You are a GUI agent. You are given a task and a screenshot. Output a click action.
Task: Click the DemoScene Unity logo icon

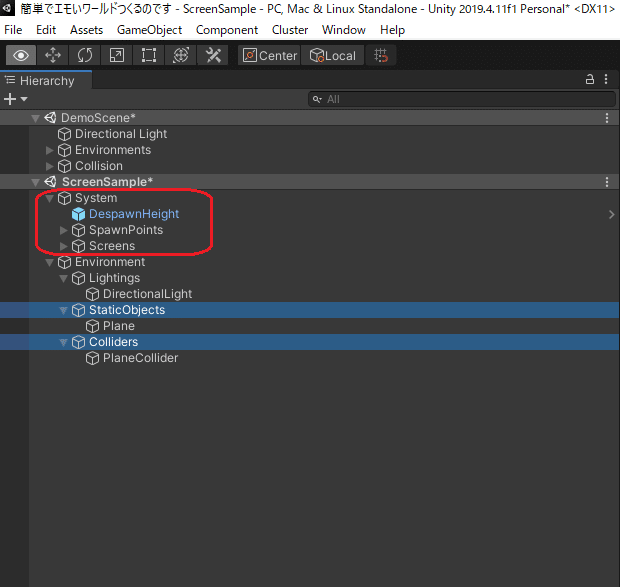[50, 117]
